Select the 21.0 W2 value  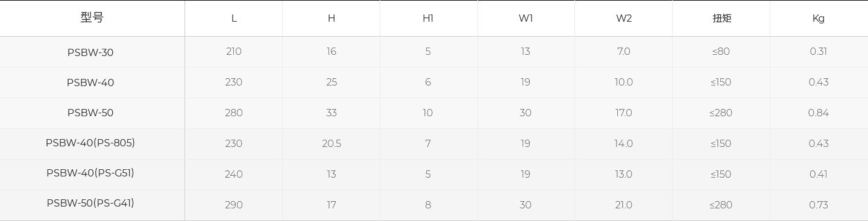click(x=624, y=205)
